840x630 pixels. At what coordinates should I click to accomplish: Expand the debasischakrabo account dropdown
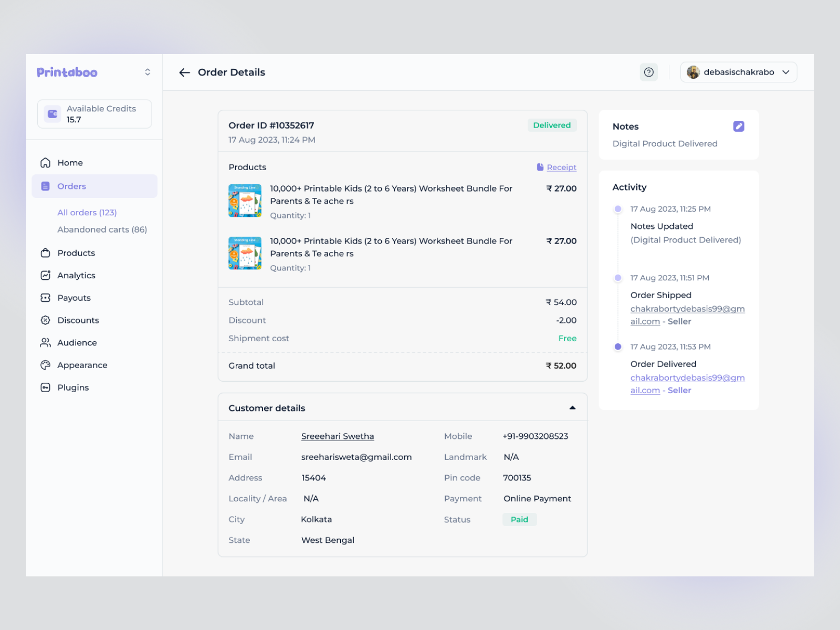786,72
